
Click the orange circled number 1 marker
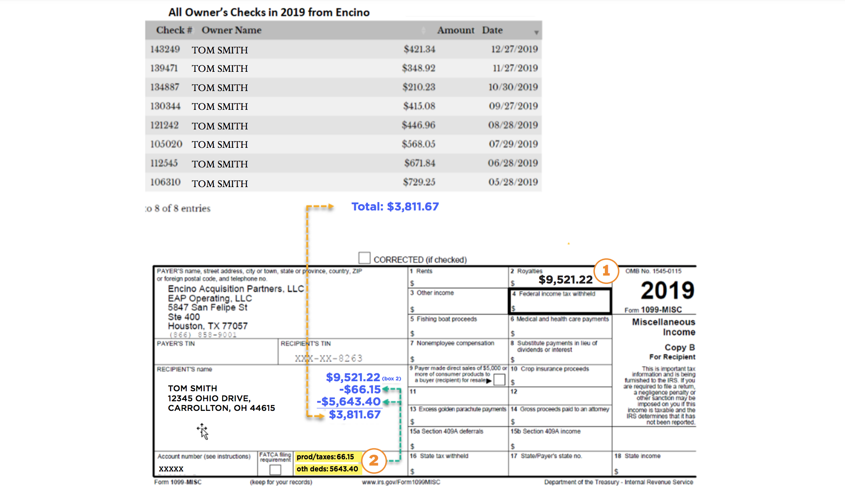(x=606, y=271)
